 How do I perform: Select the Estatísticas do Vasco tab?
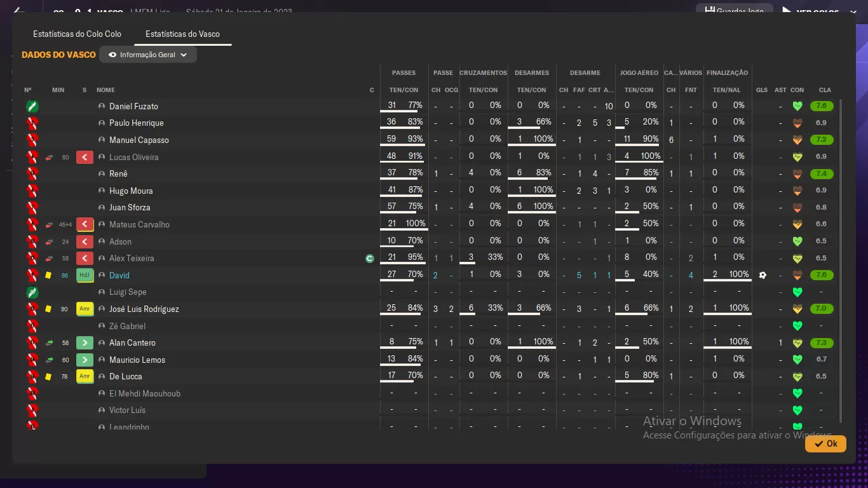coord(182,34)
